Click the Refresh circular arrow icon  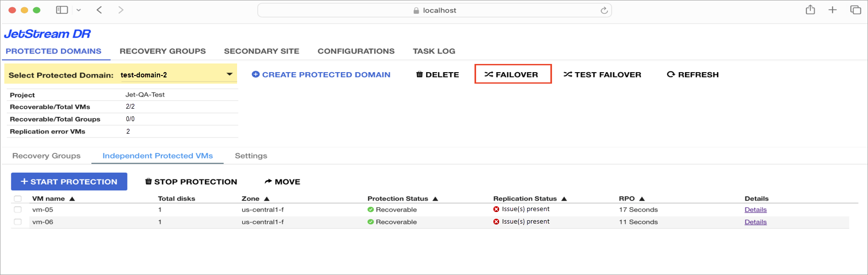tap(671, 75)
